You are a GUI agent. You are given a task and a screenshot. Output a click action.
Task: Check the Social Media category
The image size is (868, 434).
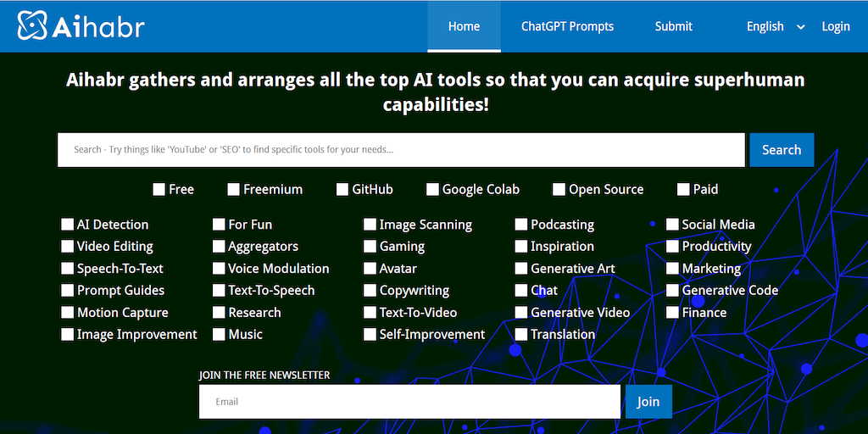(672, 225)
